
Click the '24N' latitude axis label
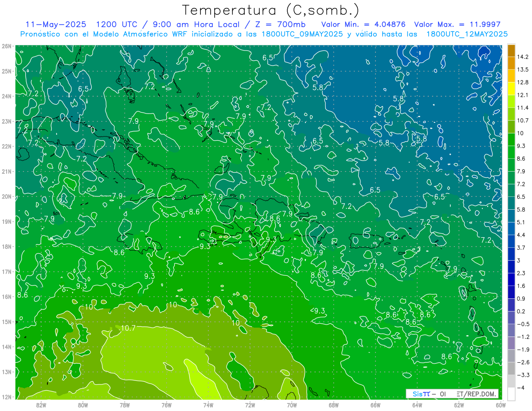tap(6, 96)
